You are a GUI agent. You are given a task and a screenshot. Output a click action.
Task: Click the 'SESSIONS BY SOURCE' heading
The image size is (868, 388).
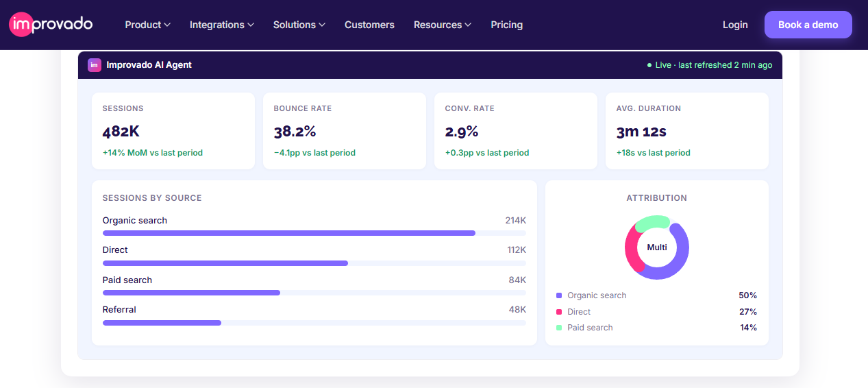click(x=152, y=198)
